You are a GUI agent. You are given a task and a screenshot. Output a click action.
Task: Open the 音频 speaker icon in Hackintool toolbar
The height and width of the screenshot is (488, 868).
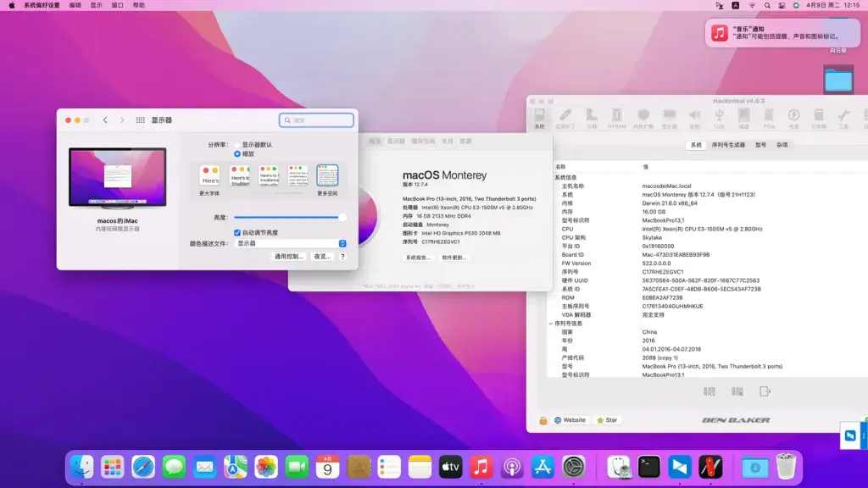[x=694, y=118]
